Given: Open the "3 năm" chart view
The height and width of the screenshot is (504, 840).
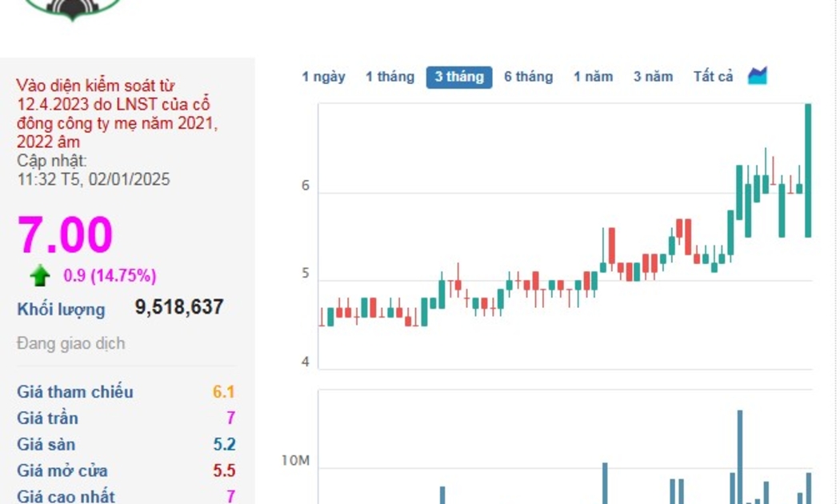Looking at the screenshot, I should click(x=653, y=77).
